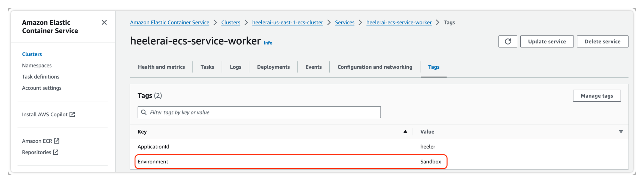Go to Amazon Elastic Container Service breadcrumb
This screenshot has width=644, height=183.
pos(170,23)
